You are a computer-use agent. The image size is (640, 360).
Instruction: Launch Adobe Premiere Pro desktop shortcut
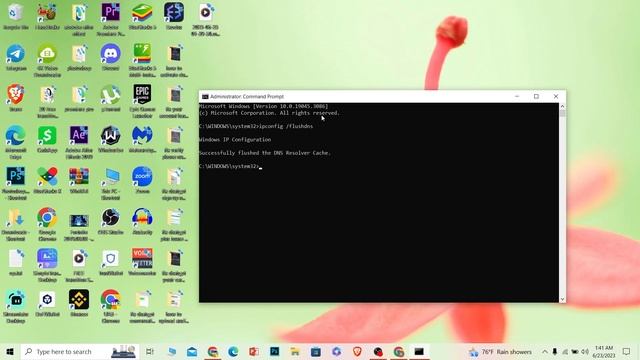tap(111, 19)
